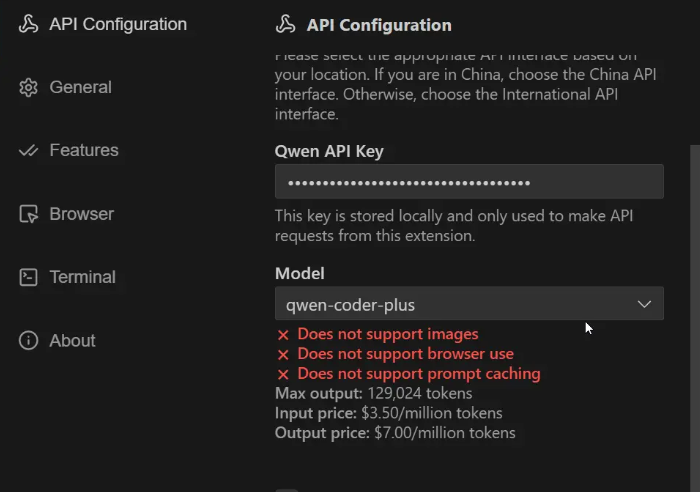700x492 pixels.
Task: Click the header API Configuration logo icon
Action: tap(286, 25)
